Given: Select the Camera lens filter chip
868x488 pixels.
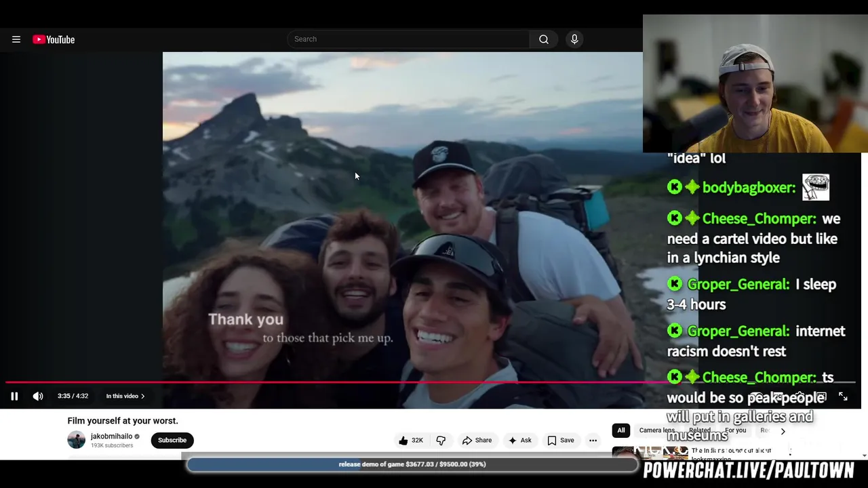Looking at the screenshot, I should pos(656,430).
